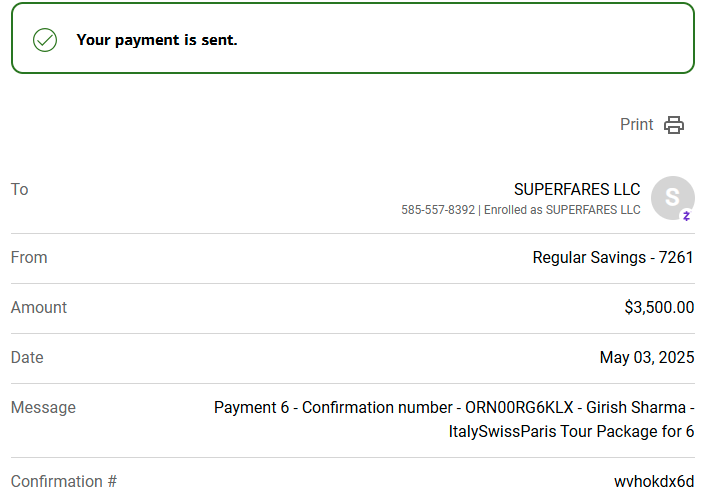Click the Message field label
Image resolution: width=716 pixels, height=496 pixels.
43,407
